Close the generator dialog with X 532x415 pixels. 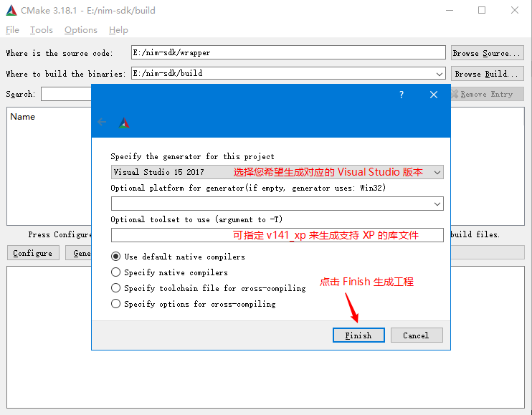tap(434, 95)
